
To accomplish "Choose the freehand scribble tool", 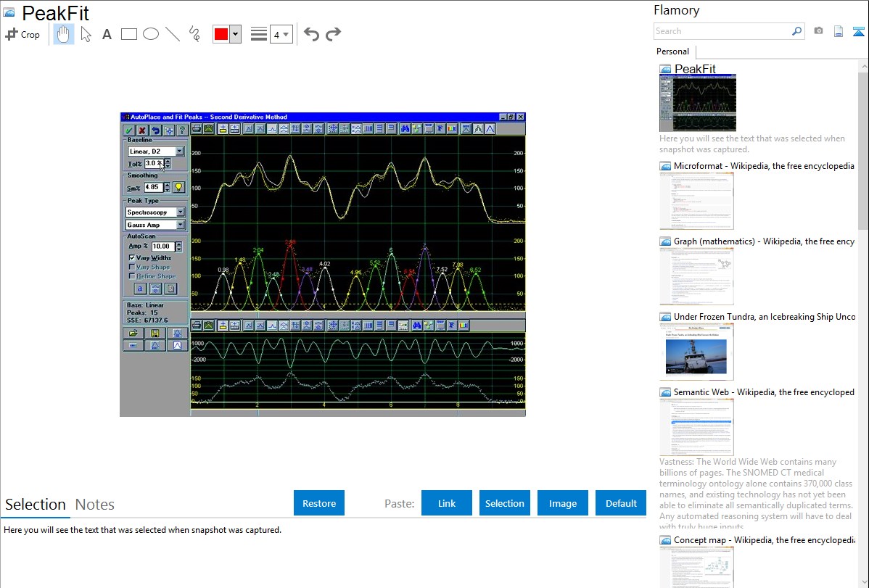I will 194,34.
